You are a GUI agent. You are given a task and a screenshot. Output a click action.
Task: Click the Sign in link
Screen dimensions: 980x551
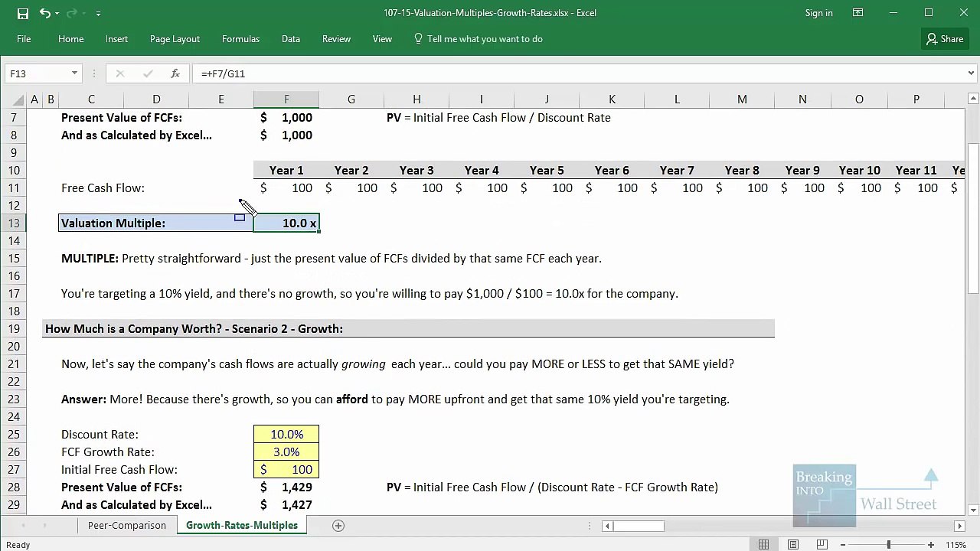(x=819, y=13)
